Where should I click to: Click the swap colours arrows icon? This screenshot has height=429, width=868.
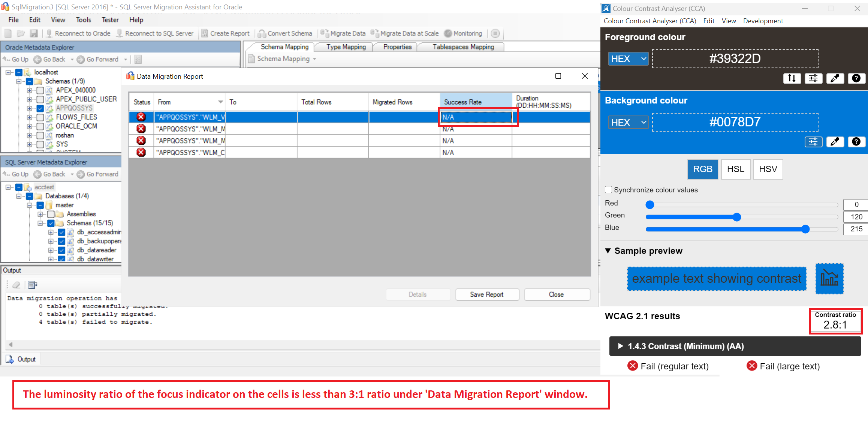click(x=792, y=78)
